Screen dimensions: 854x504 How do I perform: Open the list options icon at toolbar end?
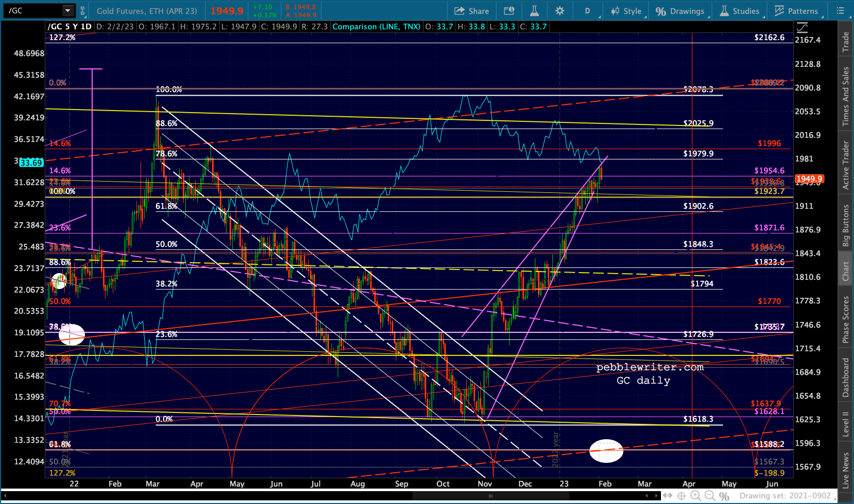click(x=841, y=11)
